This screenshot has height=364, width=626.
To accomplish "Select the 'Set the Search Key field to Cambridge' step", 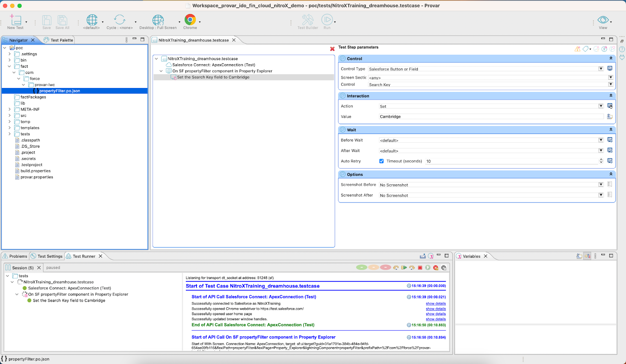I will [213, 77].
